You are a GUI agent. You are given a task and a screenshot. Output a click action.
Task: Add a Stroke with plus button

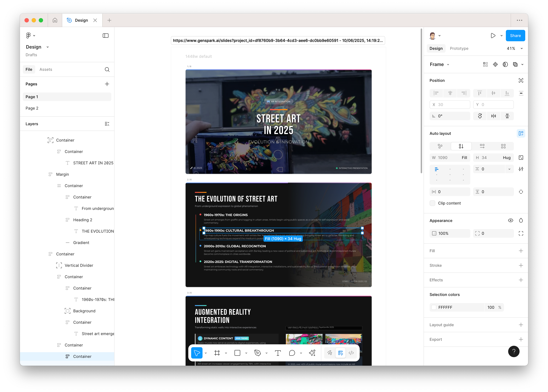click(x=521, y=266)
